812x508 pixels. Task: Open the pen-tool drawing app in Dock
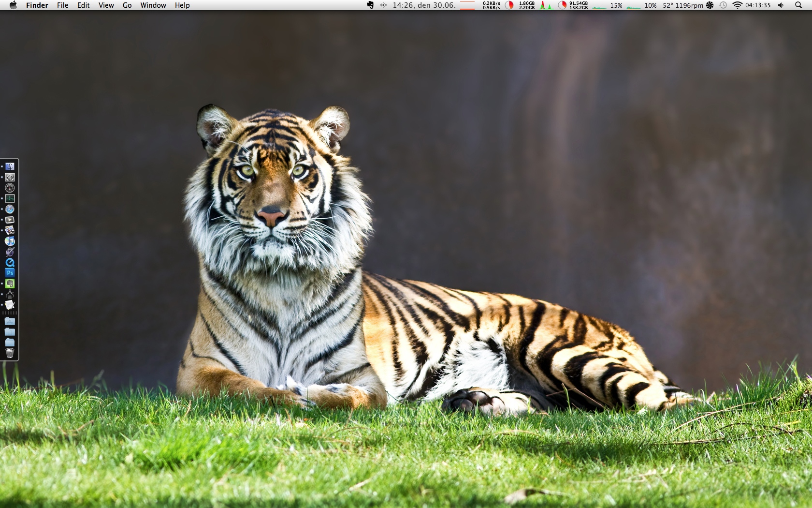(x=10, y=294)
